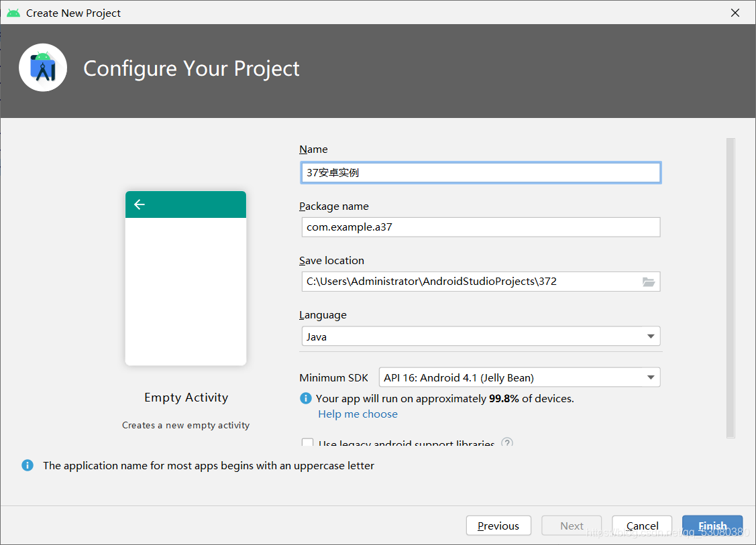Click the info icon beside application name warning
756x545 pixels.
coord(28,465)
